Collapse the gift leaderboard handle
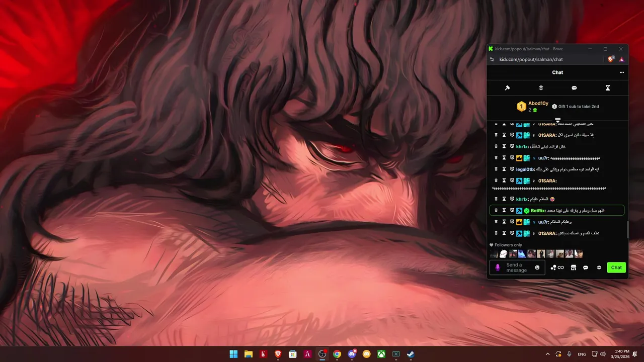This screenshot has height=362, width=644. coord(557,120)
